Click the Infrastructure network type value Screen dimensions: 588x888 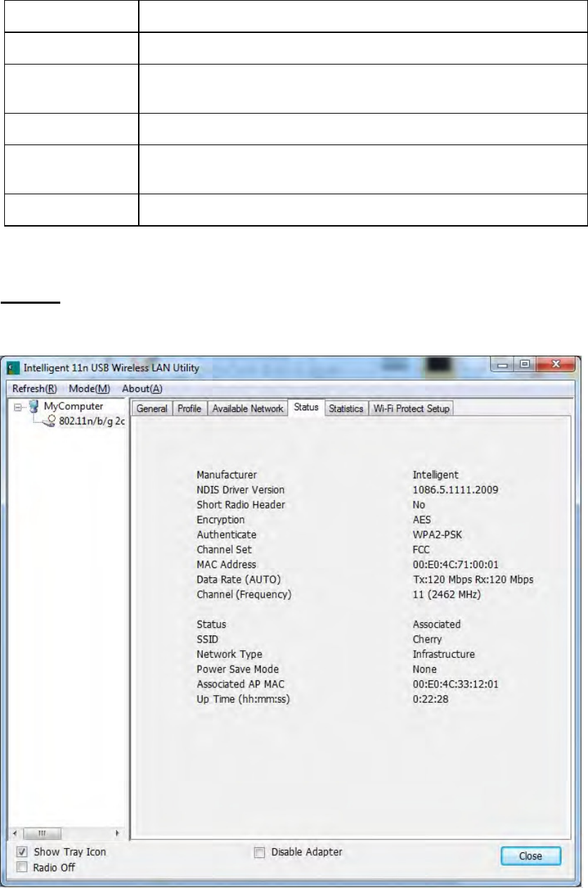coord(444,654)
